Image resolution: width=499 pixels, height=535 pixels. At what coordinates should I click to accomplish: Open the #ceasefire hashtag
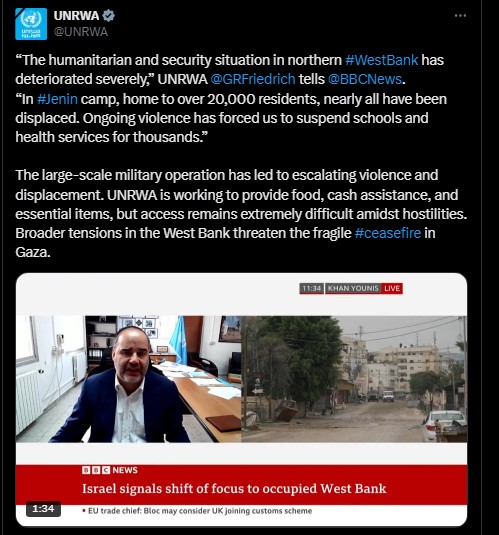pos(387,233)
